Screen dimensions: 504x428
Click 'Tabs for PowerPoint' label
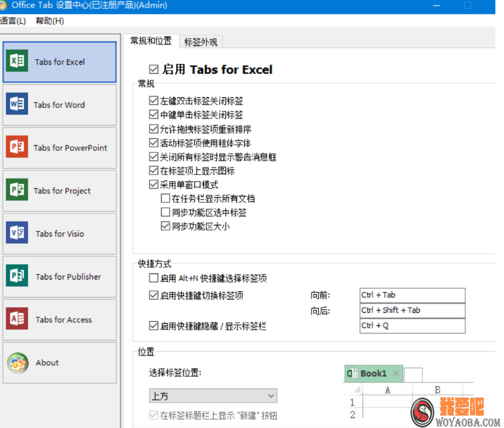pyautogui.click(x=70, y=148)
